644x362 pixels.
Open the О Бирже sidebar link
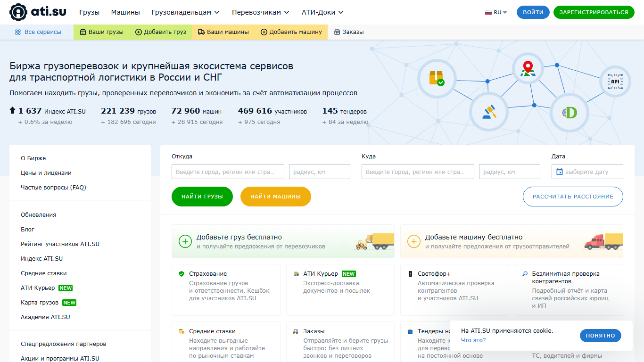[33, 158]
